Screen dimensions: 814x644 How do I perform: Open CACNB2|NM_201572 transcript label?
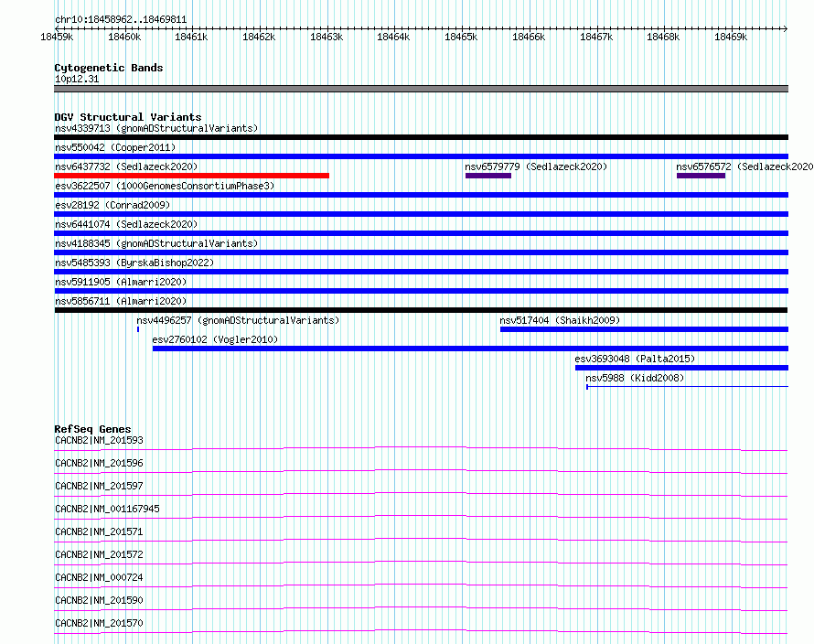point(99,554)
